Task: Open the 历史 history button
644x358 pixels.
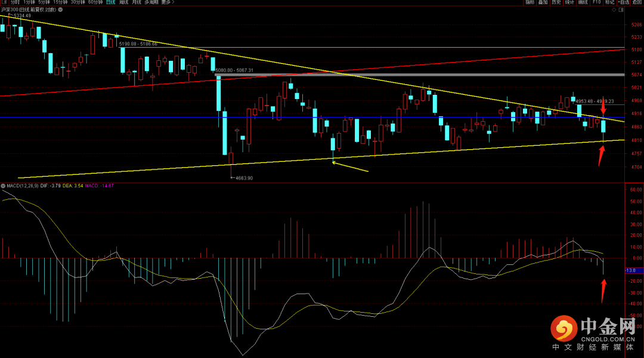Action: (556, 2)
